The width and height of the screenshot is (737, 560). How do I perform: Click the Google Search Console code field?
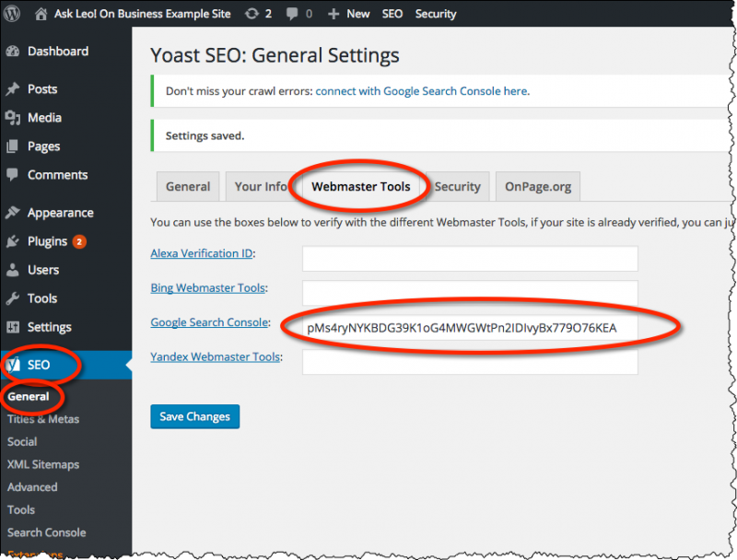coord(470,328)
